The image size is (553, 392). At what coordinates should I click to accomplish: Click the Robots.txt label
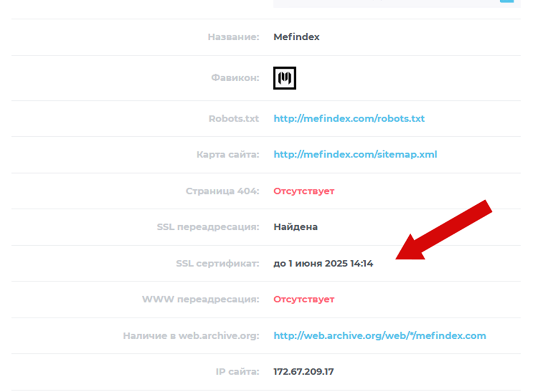point(234,119)
